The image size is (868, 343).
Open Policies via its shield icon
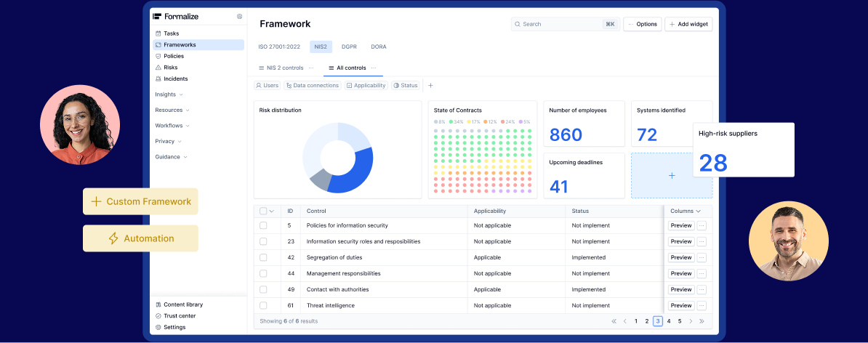158,56
